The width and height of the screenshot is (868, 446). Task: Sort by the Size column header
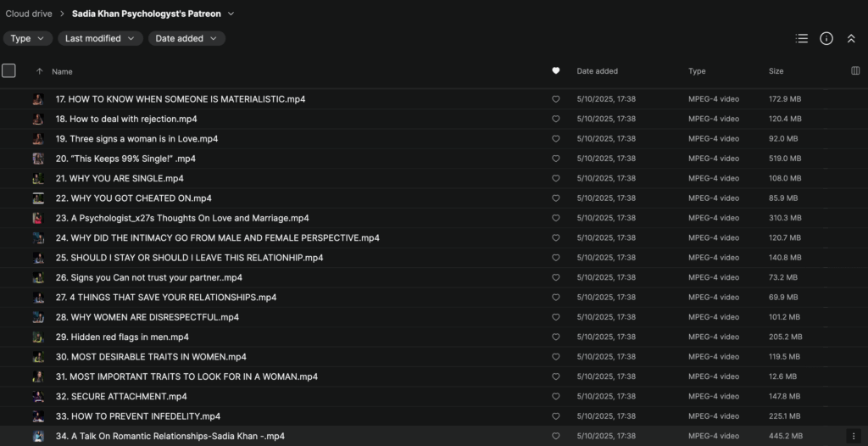(x=776, y=71)
